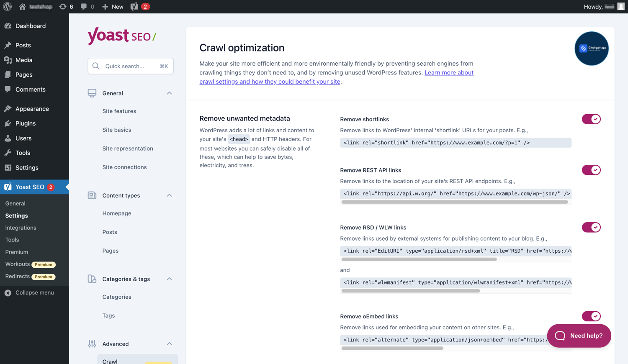This screenshot has height=364, width=628.
Task: Click the ChatGPT App round thumbnail
Action: pyautogui.click(x=591, y=49)
